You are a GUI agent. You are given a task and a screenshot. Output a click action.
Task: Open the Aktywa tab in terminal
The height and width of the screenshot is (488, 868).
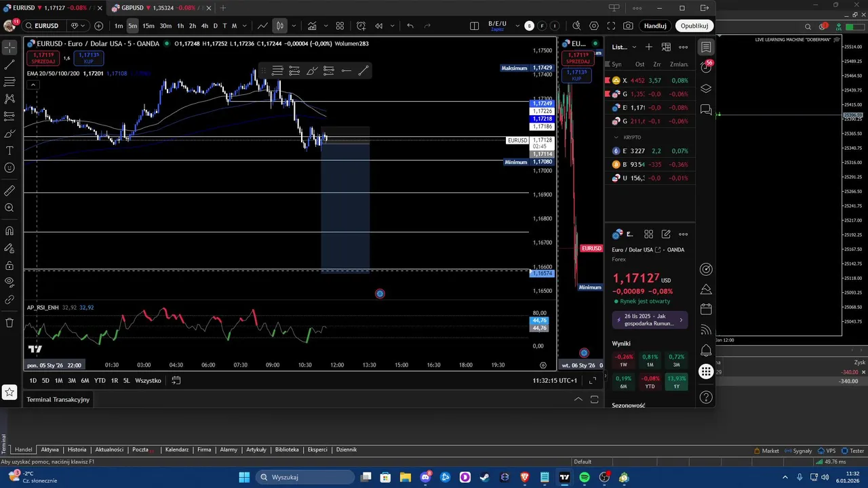(x=50, y=449)
